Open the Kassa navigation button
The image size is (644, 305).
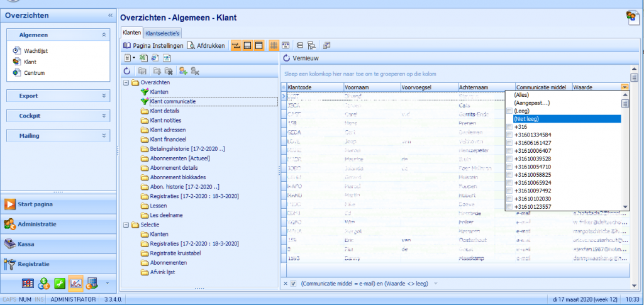tap(29, 243)
